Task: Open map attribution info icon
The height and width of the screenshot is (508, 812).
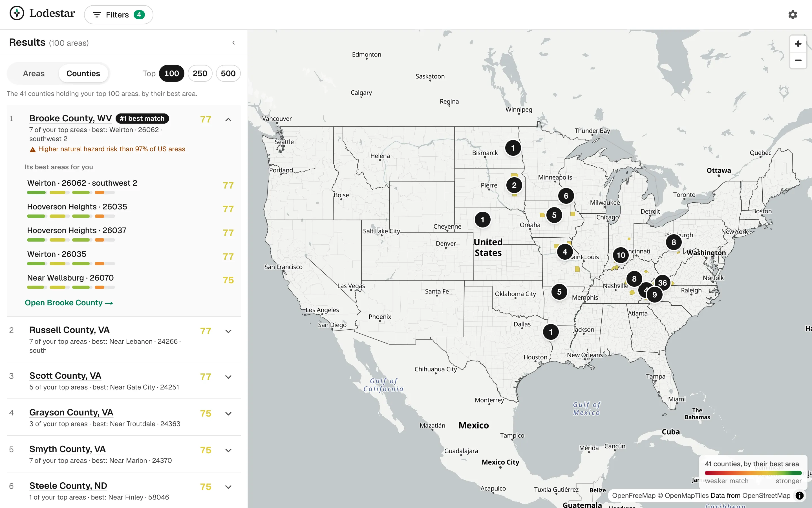Action: [800, 495]
